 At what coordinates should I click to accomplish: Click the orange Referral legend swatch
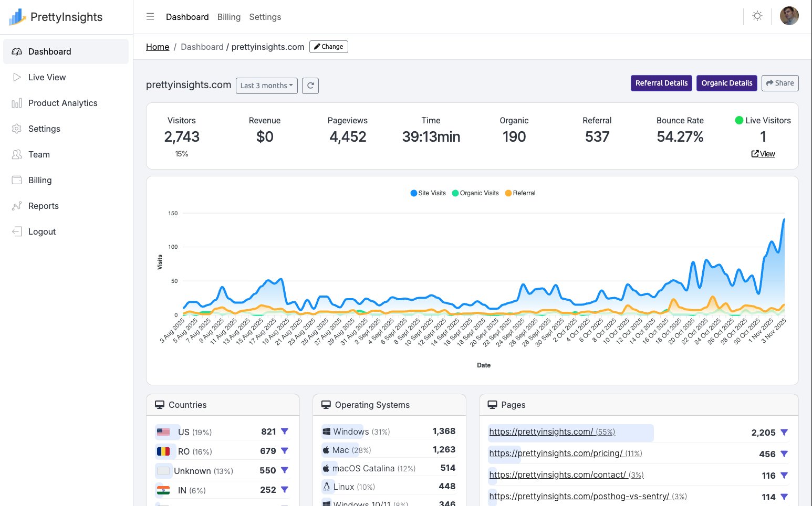coord(508,193)
